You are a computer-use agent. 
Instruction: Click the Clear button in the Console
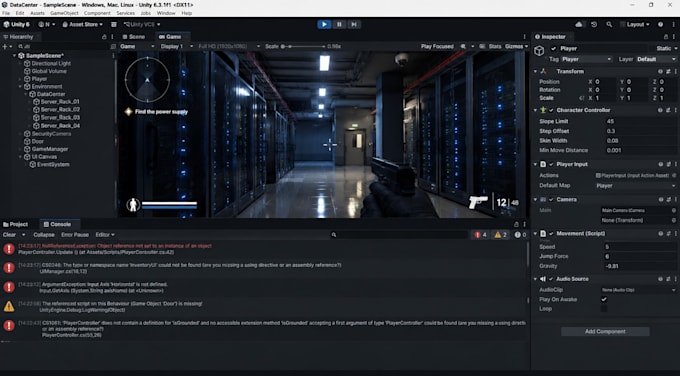pyautogui.click(x=9, y=235)
